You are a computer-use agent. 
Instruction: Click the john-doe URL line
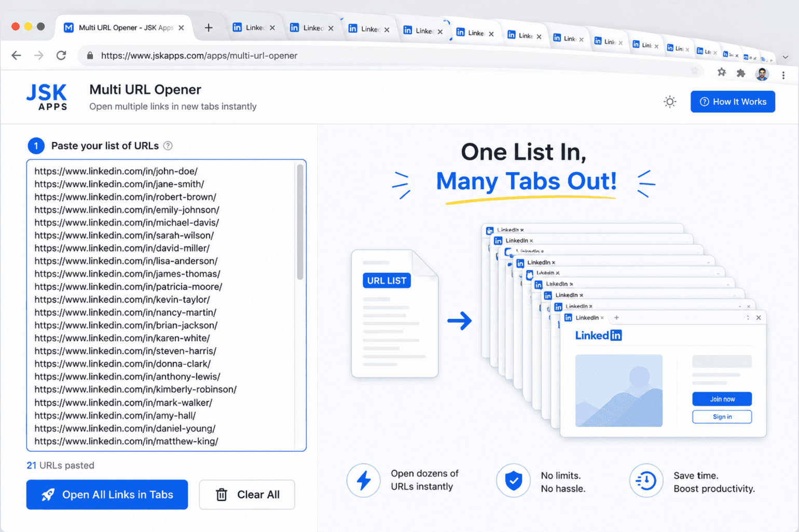[x=116, y=171]
